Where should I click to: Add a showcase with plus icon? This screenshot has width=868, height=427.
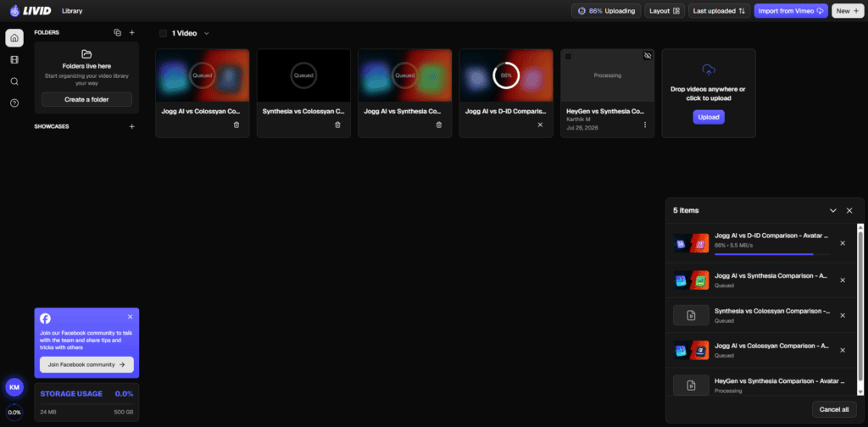tap(131, 127)
